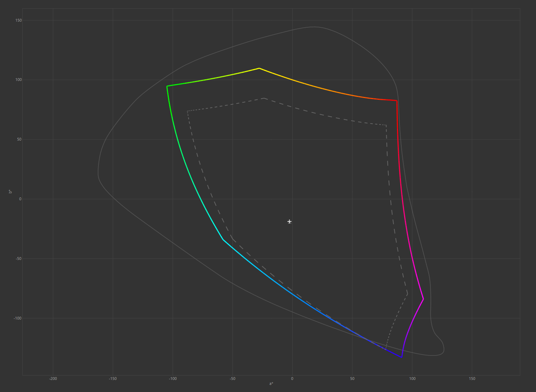The height and width of the screenshot is (392, 536).
Task: Click the -150 tick on a* axis
Action: coord(113,379)
